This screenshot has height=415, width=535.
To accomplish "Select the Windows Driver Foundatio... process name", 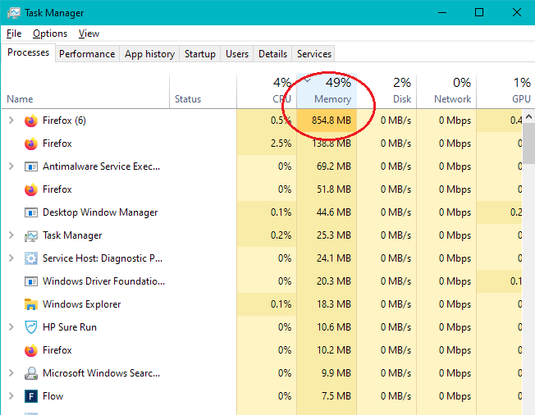I will coord(104,282).
